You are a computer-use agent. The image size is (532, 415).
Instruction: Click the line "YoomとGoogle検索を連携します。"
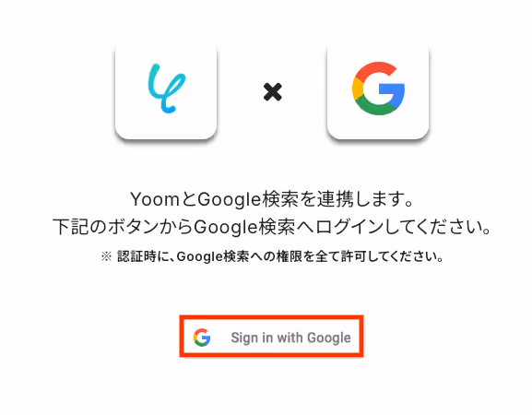pyautogui.click(x=272, y=199)
